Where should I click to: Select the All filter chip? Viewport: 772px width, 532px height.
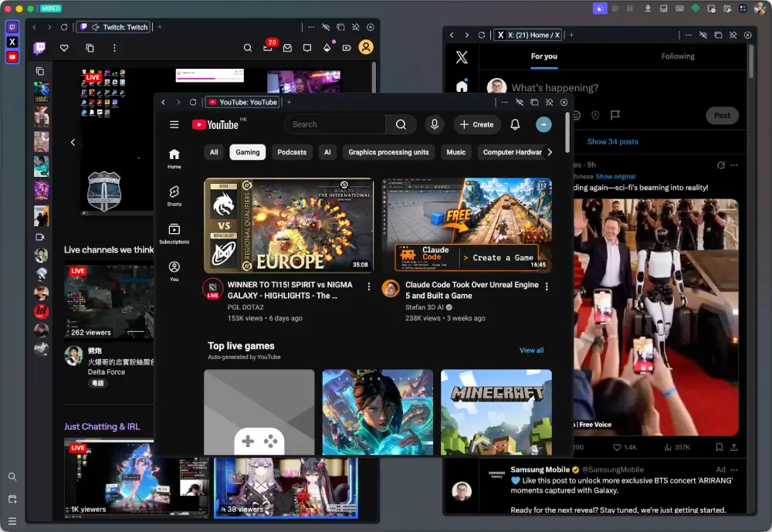click(x=214, y=152)
